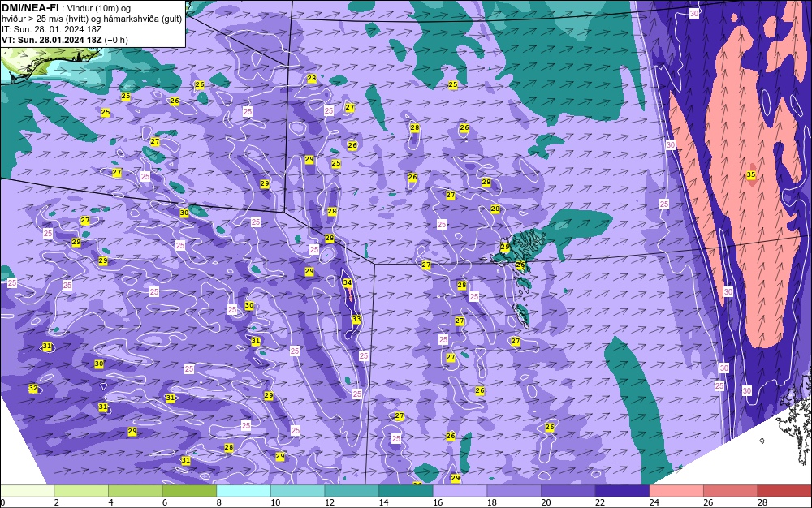Click the yellow '35' maximum gust label
This screenshot has height=508, width=812.
click(751, 174)
